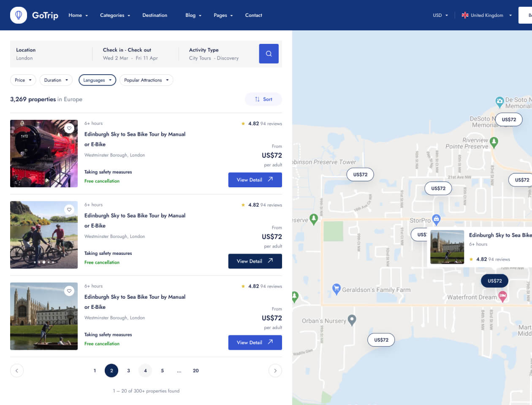Click View Detail on the first tour
Image resolution: width=532 pixels, height=405 pixels.
pyautogui.click(x=255, y=180)
